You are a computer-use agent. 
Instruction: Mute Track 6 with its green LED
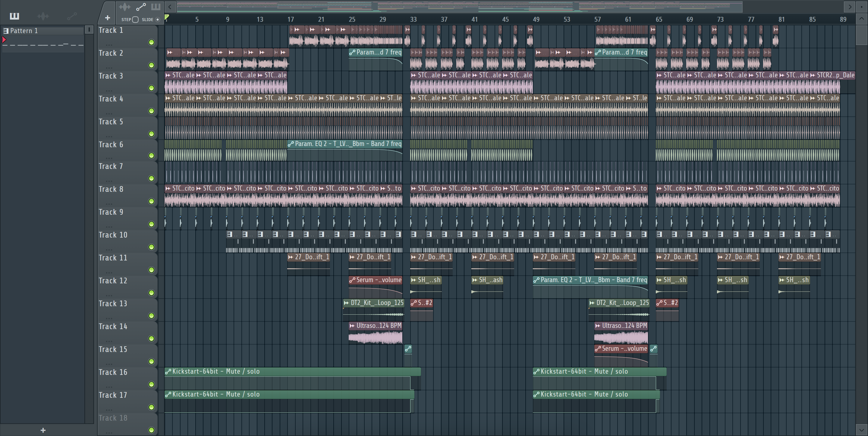pyautogui.click(x=151, y=156)
